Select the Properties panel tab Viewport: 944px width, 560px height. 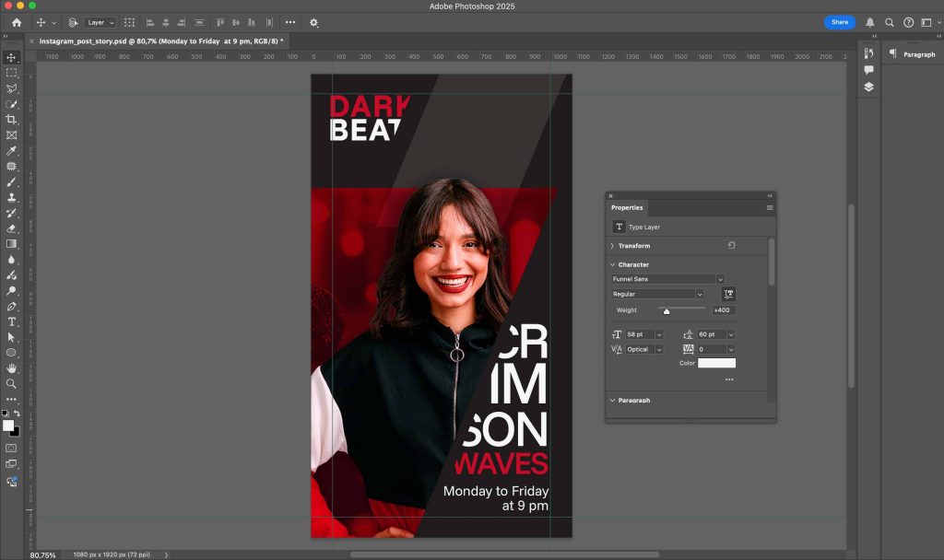(x=627, y=207)
